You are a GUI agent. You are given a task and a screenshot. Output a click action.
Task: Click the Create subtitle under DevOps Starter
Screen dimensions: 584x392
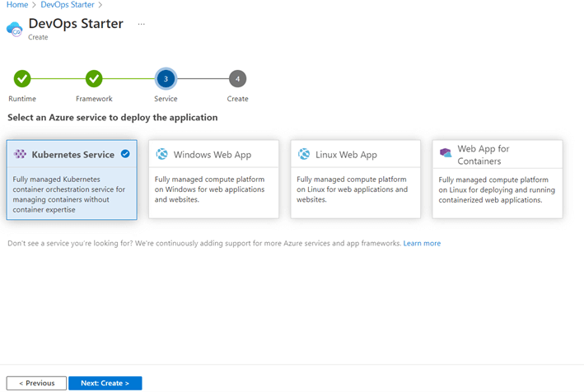coord(38,37)
